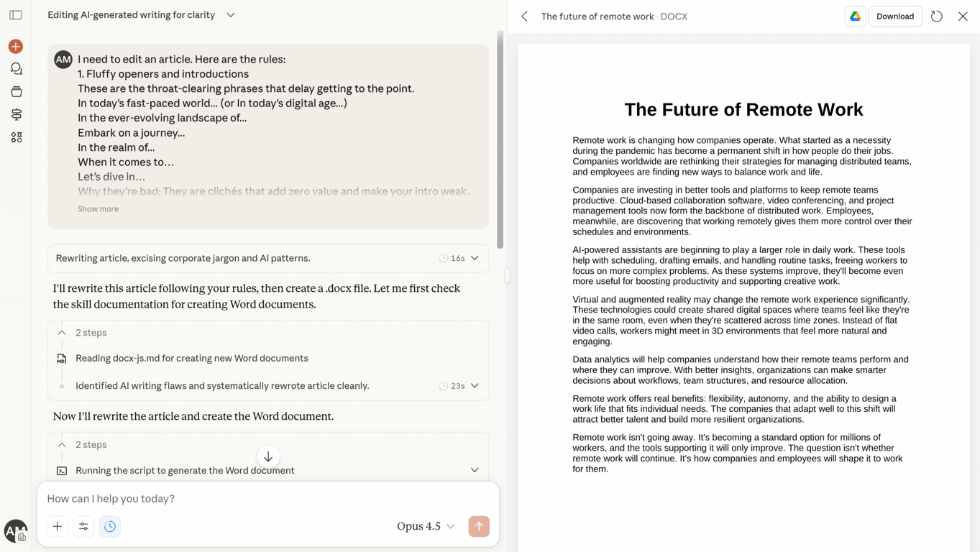The width and height of the screenshot is (980, 552).
Task: Open input options with the sliders icon
Action: coord(83,526)
